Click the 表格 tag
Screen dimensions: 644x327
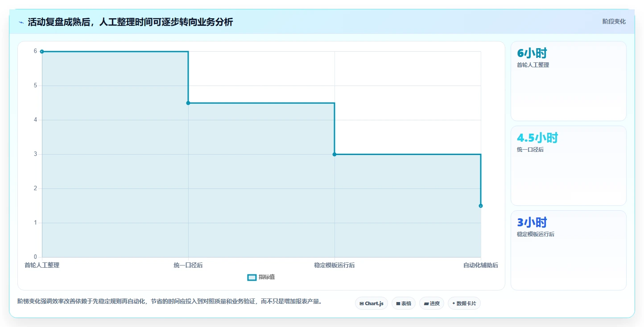404,303
